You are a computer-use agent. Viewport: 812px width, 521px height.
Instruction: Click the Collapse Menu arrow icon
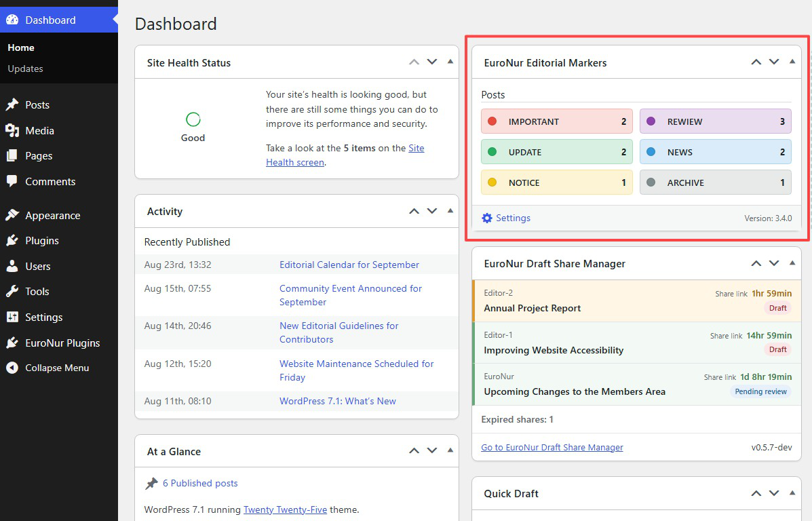coord(12,368)
